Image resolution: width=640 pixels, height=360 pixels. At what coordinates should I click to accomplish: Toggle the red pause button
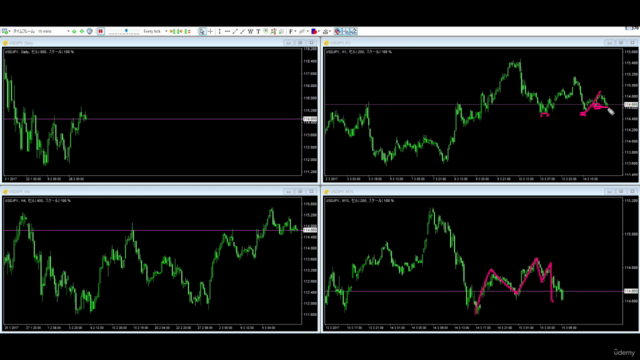coord(100,31)
